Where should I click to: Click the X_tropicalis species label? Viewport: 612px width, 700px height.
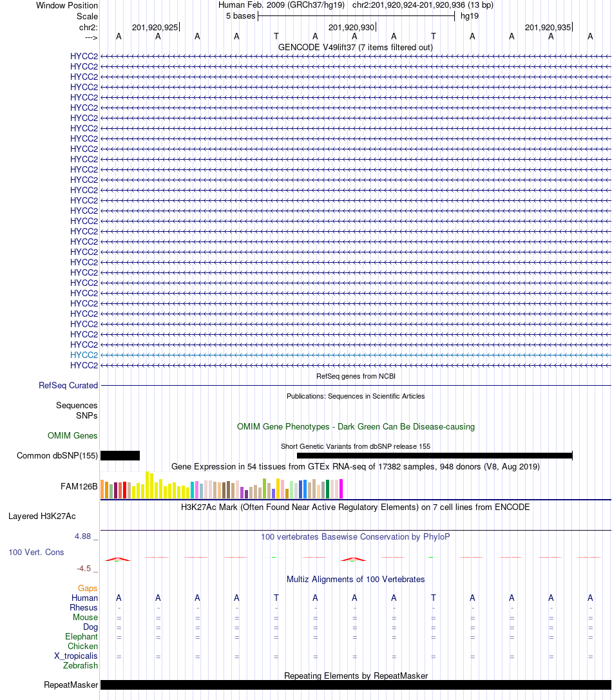pyautogui.click(x=76, y=656)
